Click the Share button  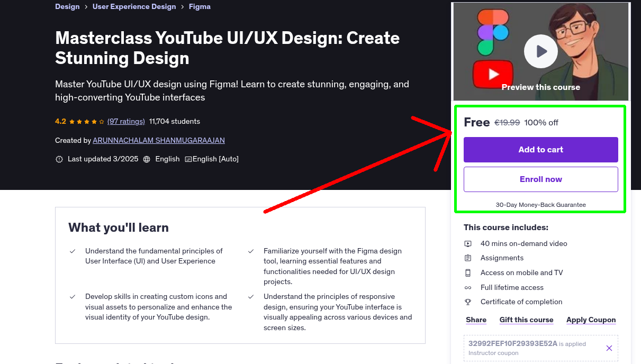coord(476,320)
